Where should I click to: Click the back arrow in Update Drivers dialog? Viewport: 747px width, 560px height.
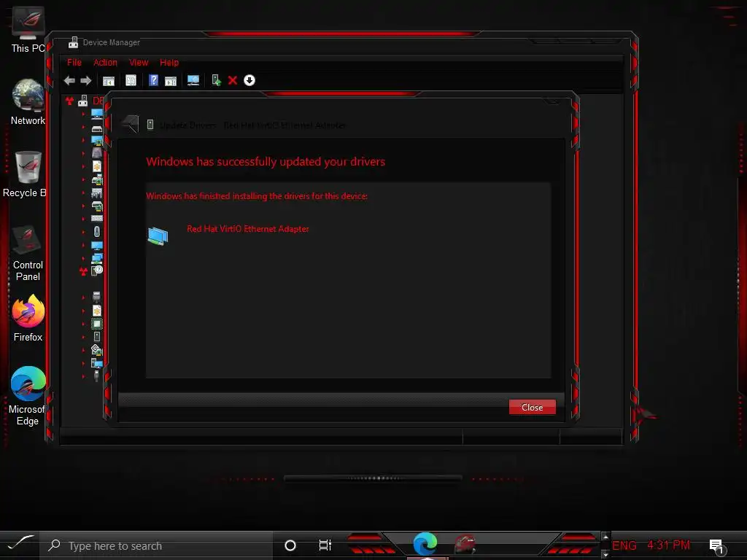[130, 124]
